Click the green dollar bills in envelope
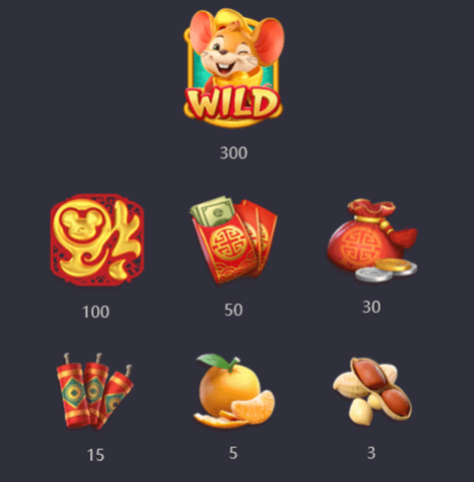The height and width of the screenshot is (482, 474). (213, 211)
